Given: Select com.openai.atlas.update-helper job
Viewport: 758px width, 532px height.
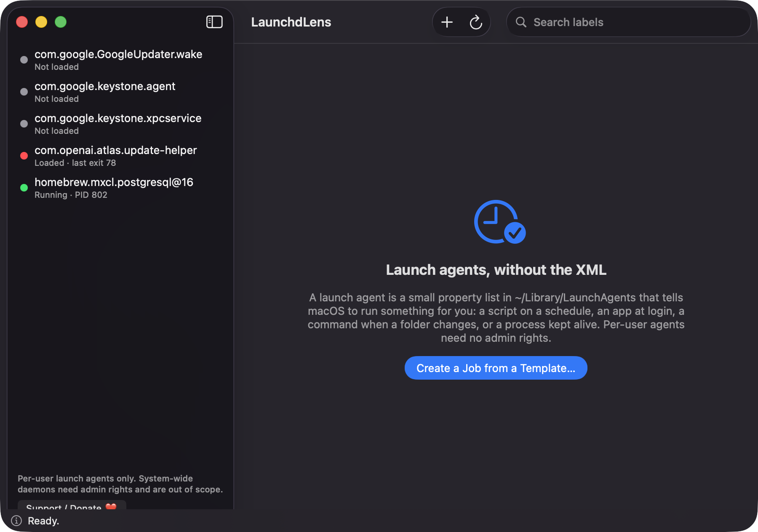Looking at the screenshot, I should [x=120, y=156].
